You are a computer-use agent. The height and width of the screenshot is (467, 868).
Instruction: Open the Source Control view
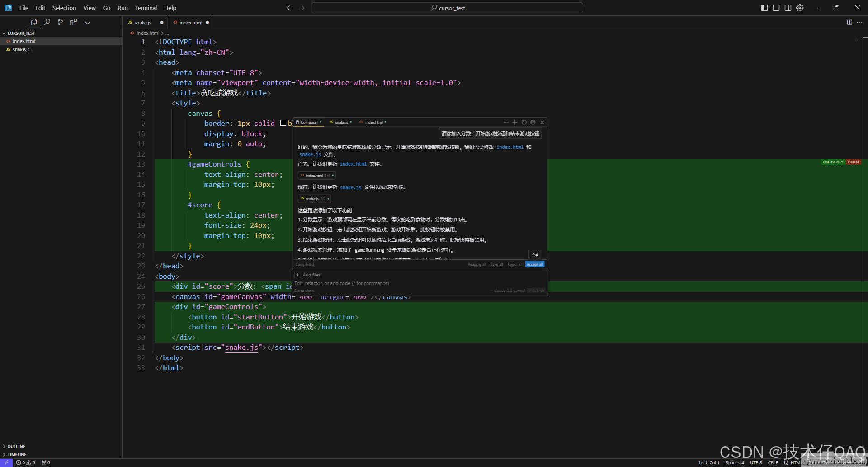coord(60,22)
